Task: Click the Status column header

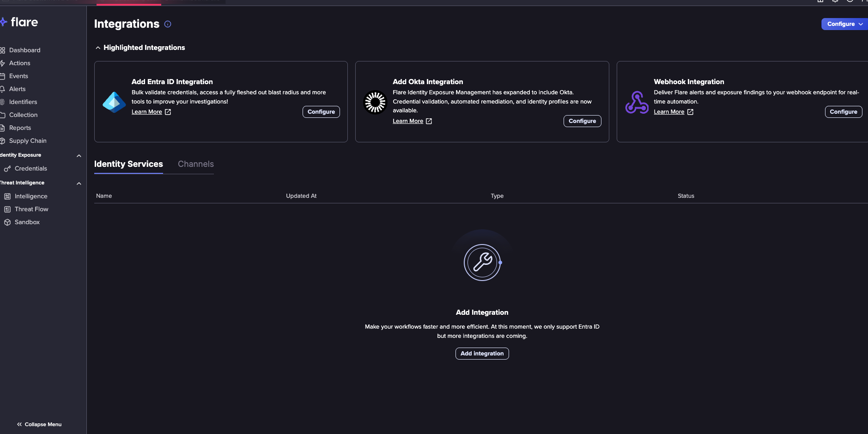Action: pos(686,196)
